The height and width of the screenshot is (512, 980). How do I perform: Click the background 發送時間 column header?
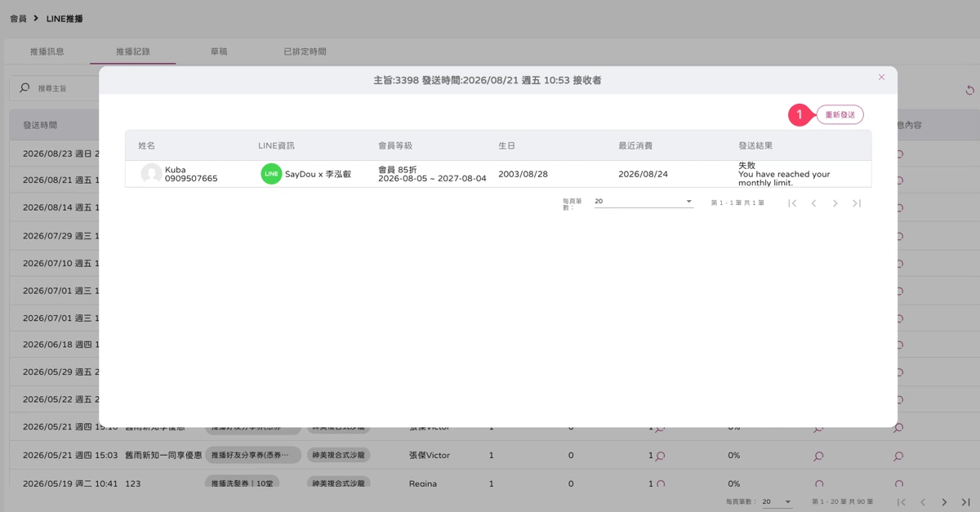40,126
